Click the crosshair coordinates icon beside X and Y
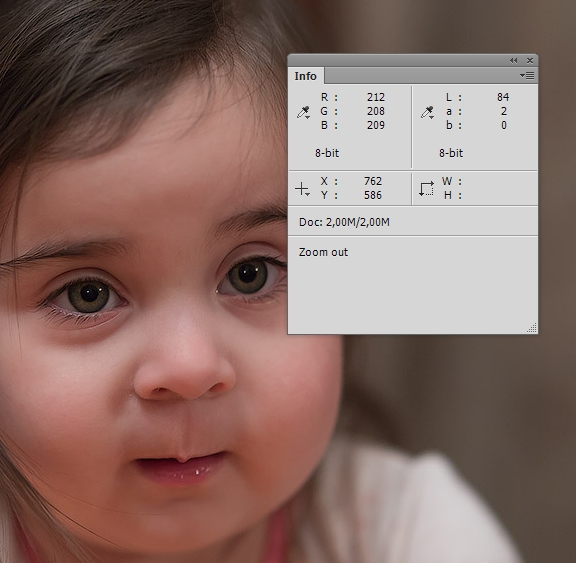This screenshot has height=563, width=576. [x=302, y=189]
